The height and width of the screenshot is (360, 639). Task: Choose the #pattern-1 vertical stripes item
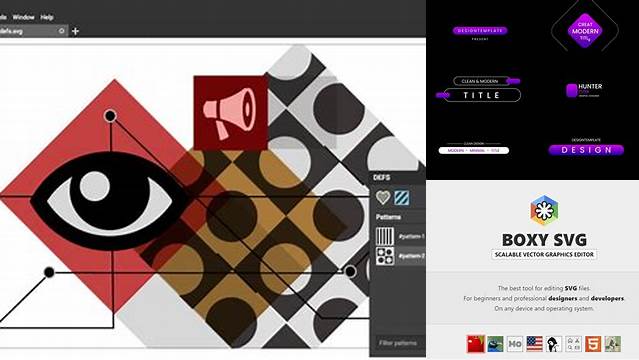(400, 236)
